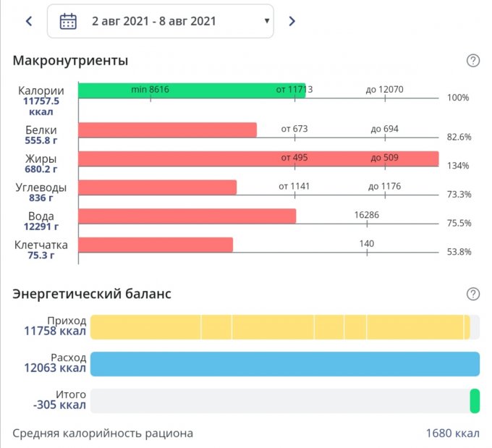Click the green Итого balance indicator
Screen dimensions: 492x448
(475, 400)
